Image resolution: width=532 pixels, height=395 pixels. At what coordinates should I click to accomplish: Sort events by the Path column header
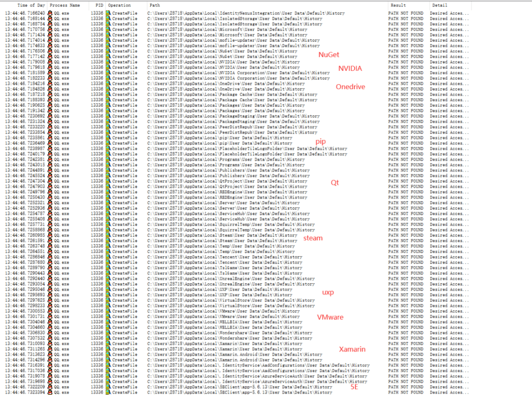(x=155, y=5)
